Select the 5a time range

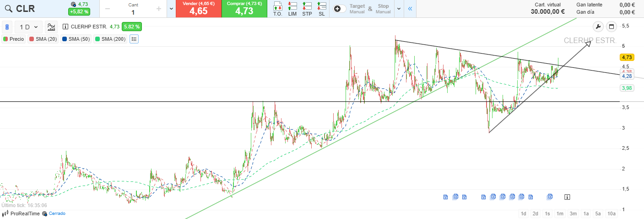[x=598, y=214]
